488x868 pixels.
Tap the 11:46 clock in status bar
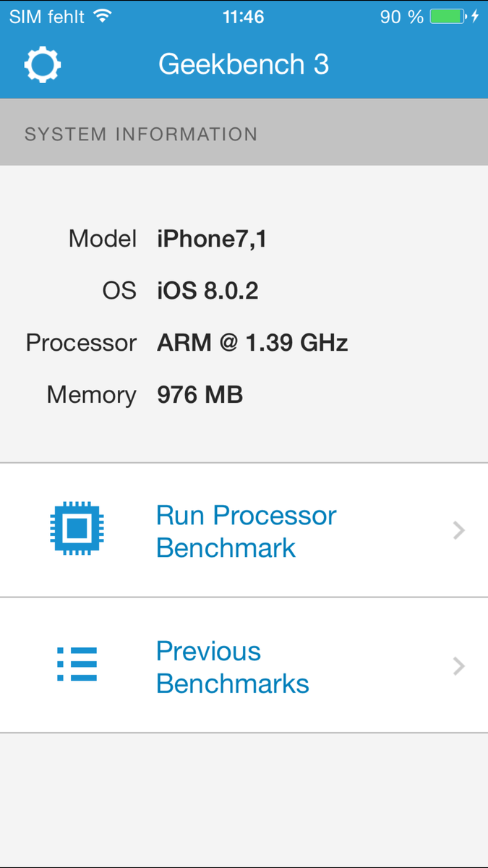(244, 16)
